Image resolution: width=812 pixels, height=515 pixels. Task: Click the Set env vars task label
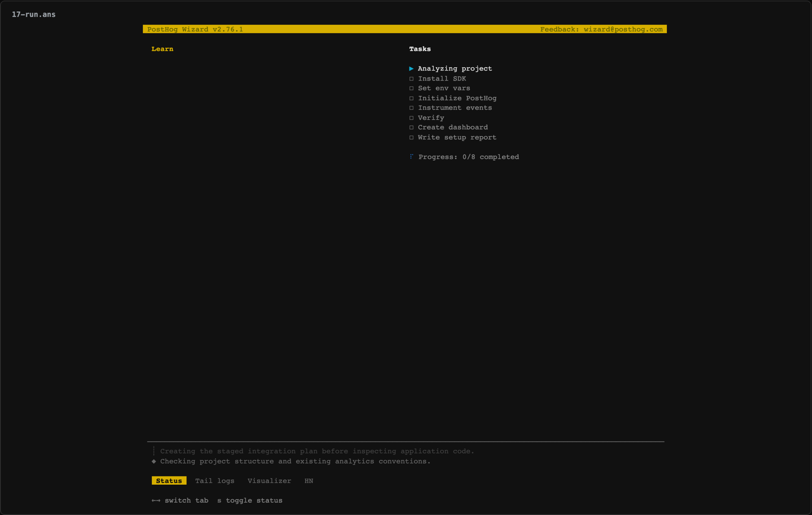(444, 88)
